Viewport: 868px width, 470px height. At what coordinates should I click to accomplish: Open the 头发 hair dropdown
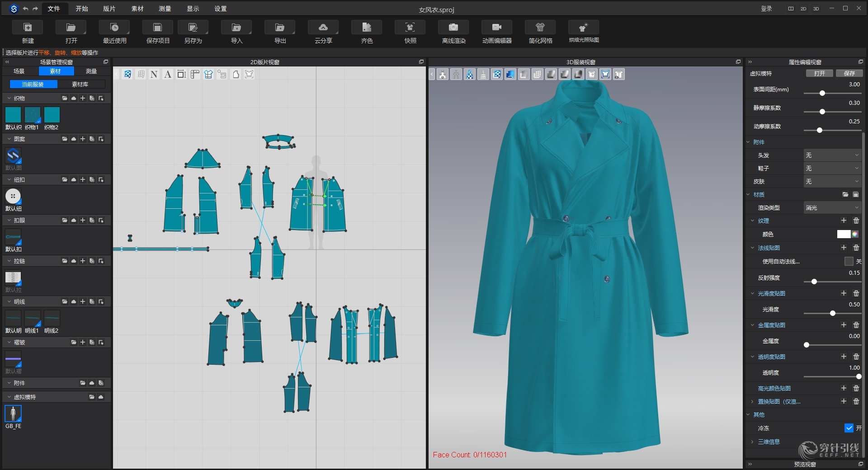(x=832, y=155)
